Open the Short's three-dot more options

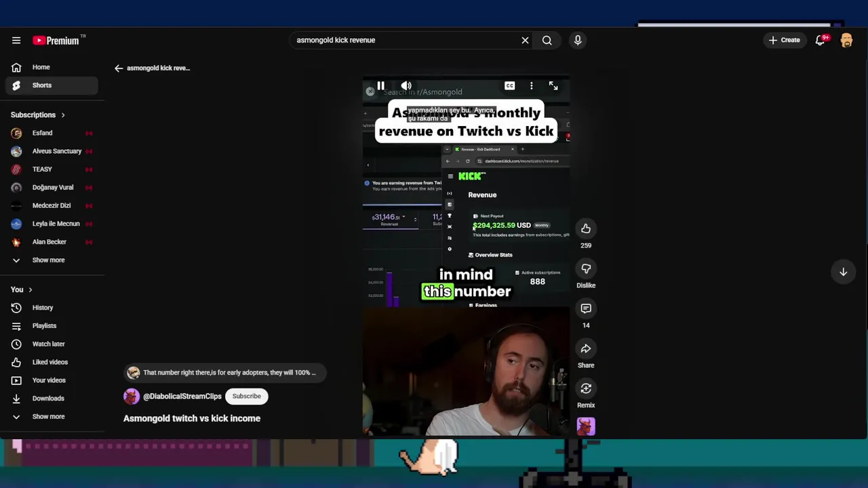tap(531, 86)
